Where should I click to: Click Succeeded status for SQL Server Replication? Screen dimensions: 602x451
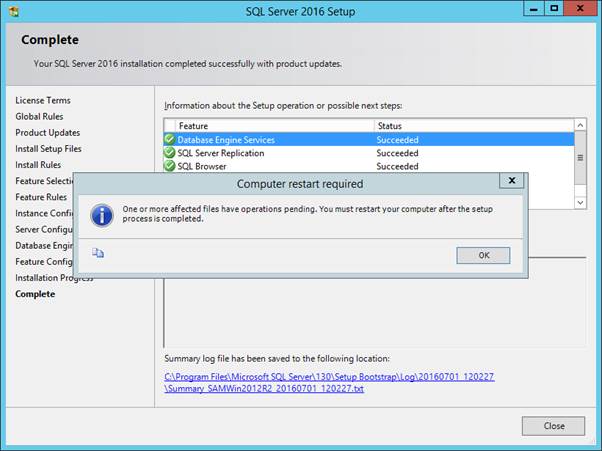(397, 153)
